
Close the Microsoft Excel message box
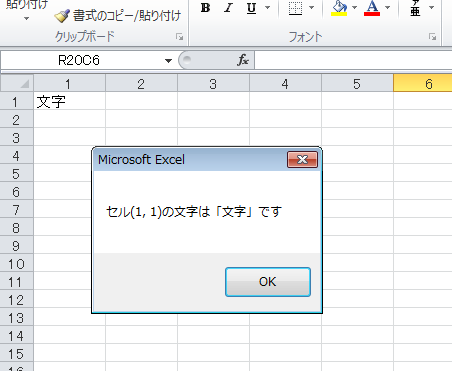[302, 159]
